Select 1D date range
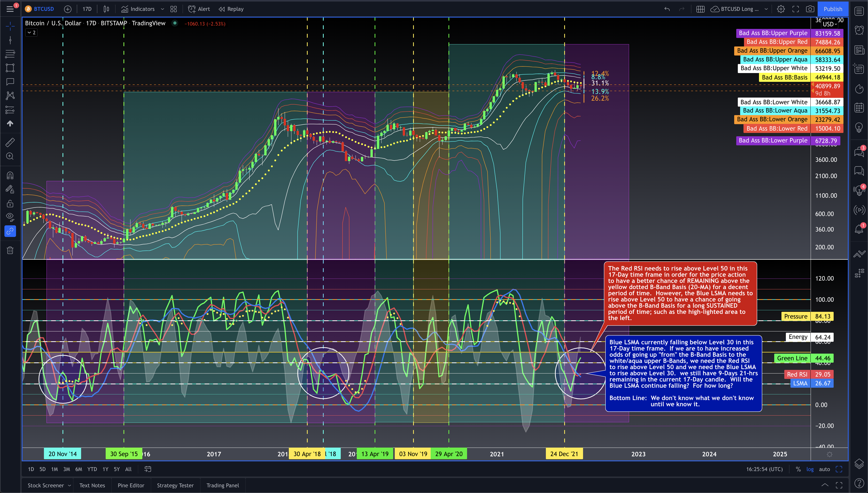The image size is (868, 493). [31, 469]
